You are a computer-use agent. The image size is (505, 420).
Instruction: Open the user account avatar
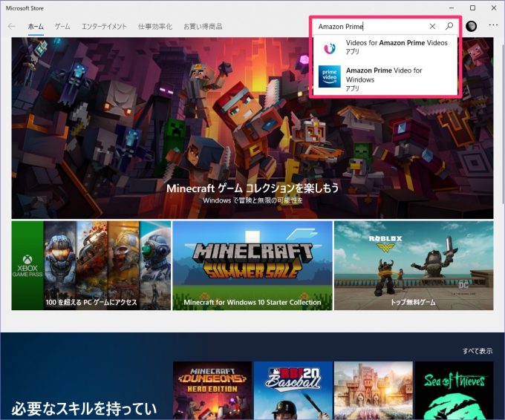click(x=471, y=26)
